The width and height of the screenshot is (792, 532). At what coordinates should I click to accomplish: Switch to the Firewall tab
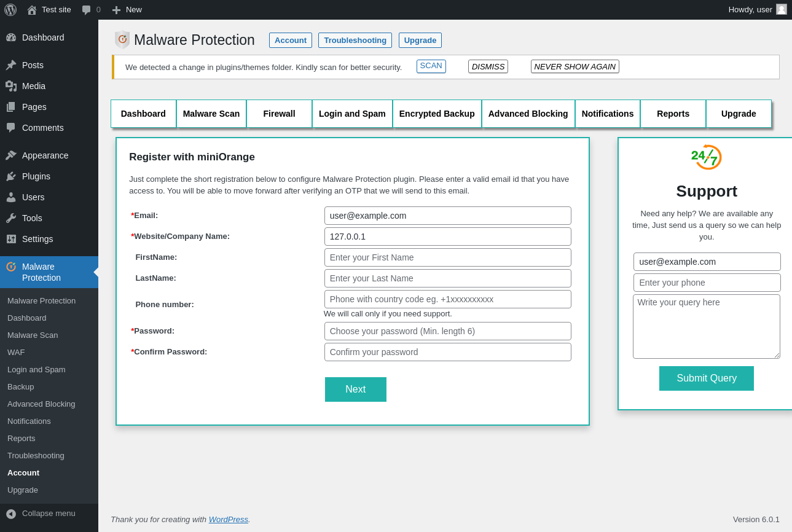tap(279, 114)
